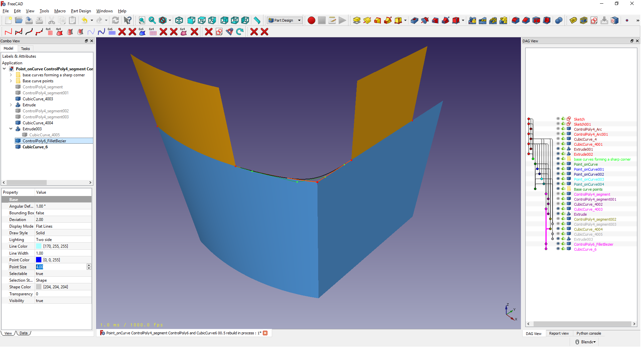Select the Fillet tool icon

[x=515, y=20]
